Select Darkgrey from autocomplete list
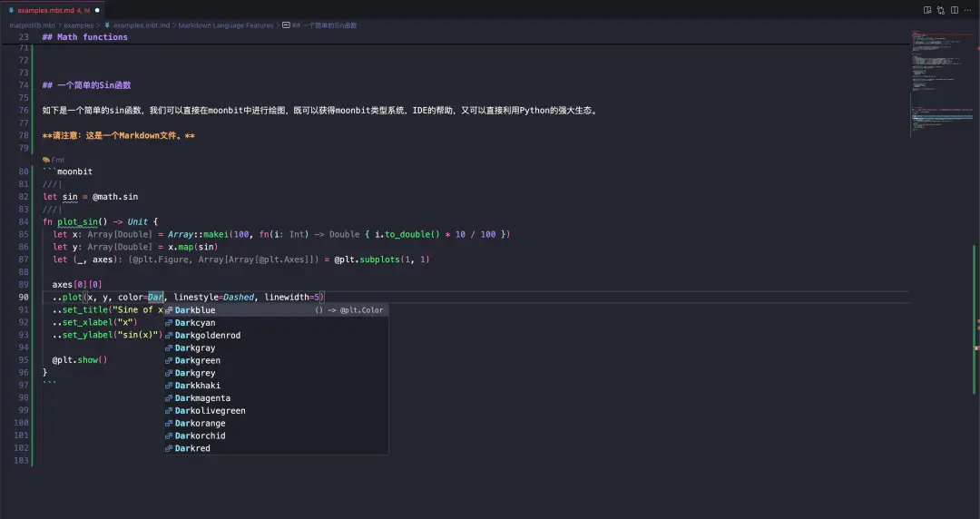 (x=276, y=373)
